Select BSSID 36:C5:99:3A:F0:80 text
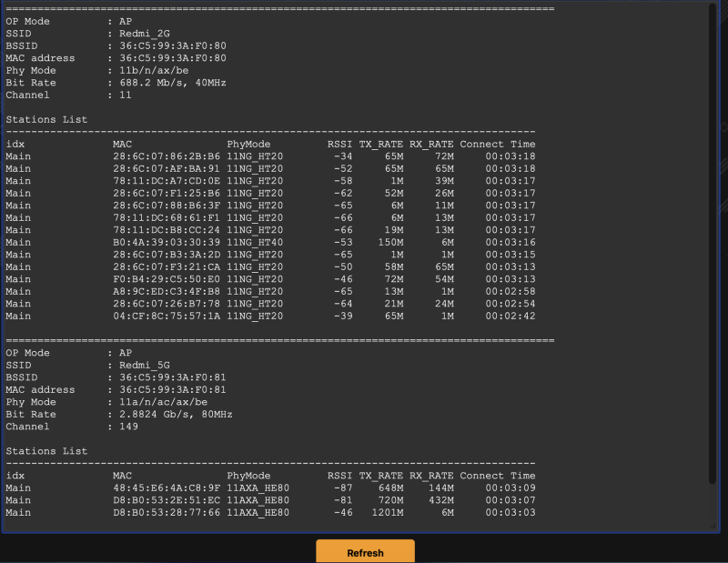728x563 pixels. click(173, 46)
